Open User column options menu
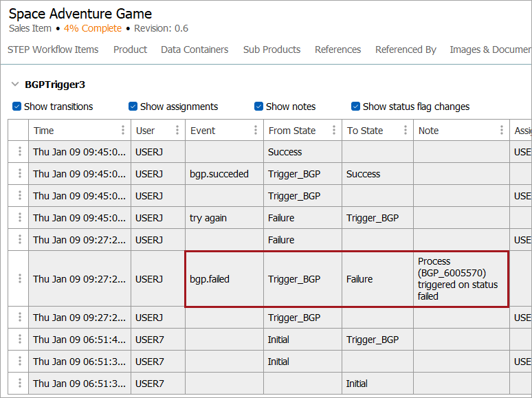 pos(177,131)
